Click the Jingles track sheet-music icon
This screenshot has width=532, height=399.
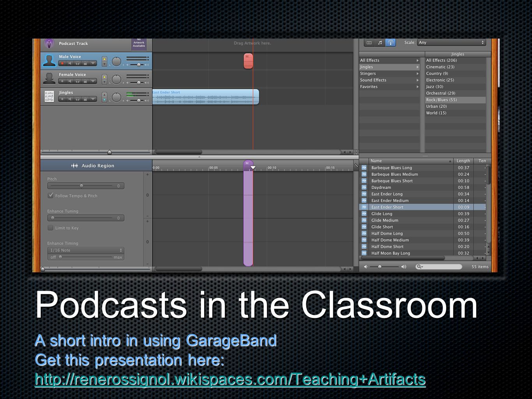pos(49,96)
